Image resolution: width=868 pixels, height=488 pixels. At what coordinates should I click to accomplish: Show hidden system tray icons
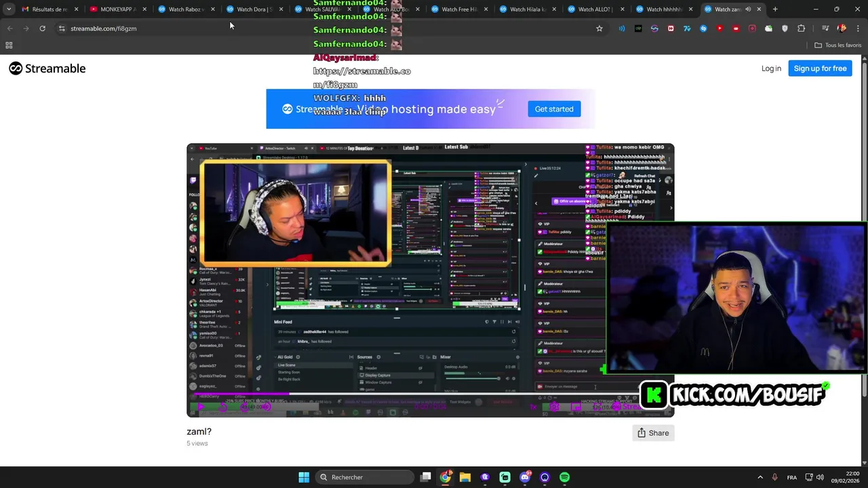pos(760,477)
